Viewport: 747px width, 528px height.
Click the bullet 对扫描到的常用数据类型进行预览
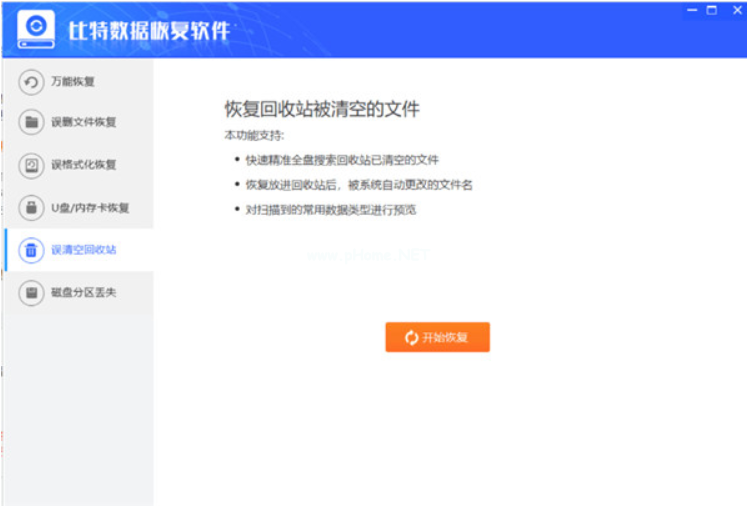pyautogui.click(x=330, y=210)
